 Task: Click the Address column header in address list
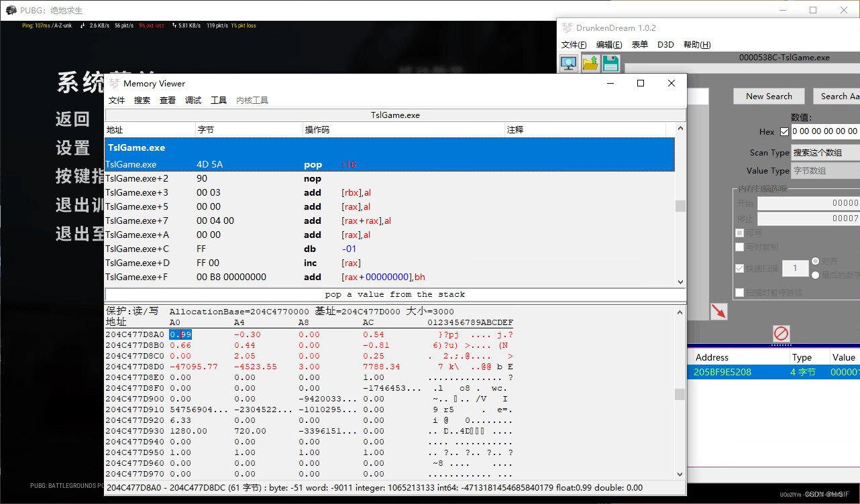tap(740, 357)
